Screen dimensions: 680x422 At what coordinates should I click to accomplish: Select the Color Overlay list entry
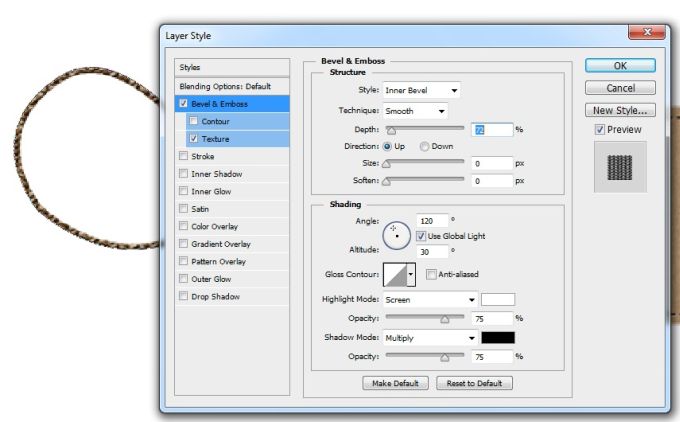(x=232, y=226)
